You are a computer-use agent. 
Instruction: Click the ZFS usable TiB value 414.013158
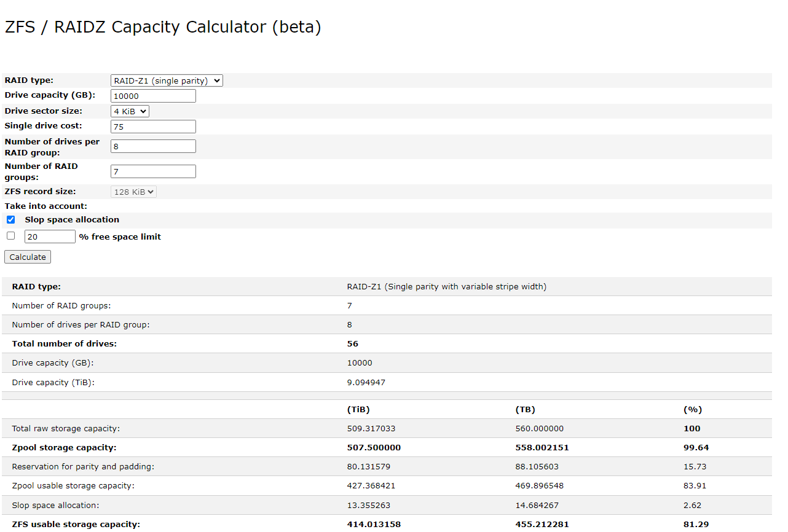pos(374,524)
